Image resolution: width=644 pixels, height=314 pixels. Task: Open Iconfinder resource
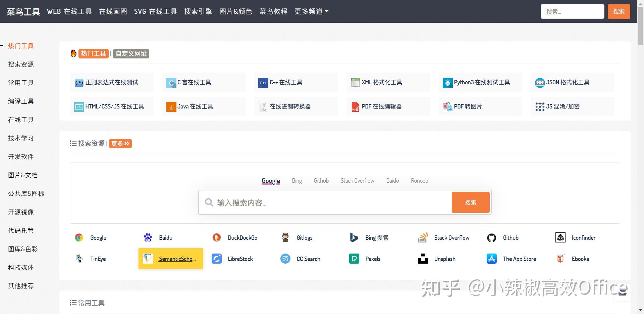pos(584,237)
